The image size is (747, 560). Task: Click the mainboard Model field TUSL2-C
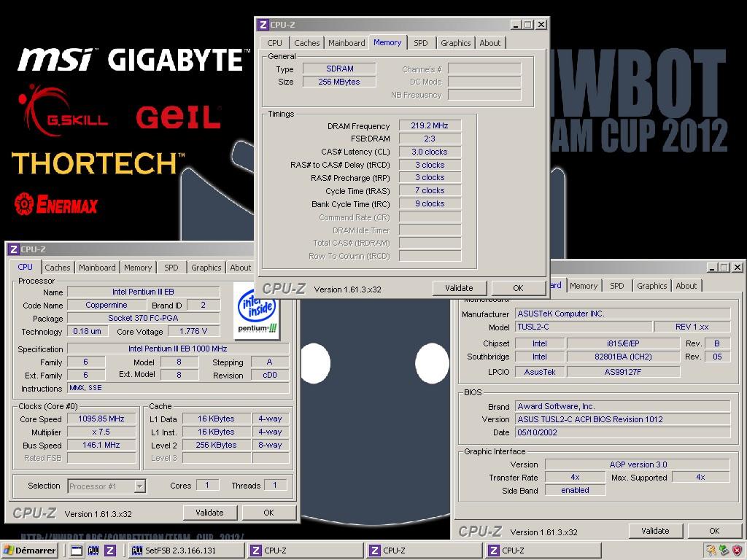pyautogui.click(x=584, y=327)
